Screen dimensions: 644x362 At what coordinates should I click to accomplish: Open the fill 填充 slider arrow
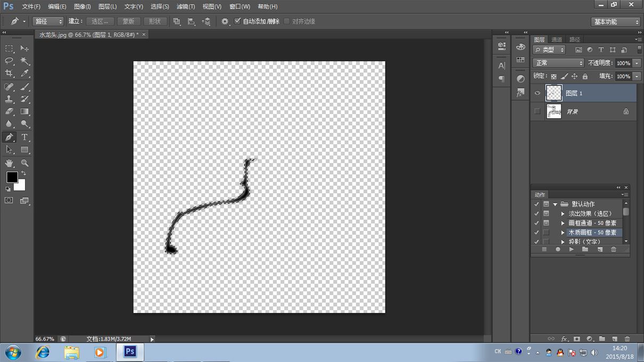pos(637,76)
